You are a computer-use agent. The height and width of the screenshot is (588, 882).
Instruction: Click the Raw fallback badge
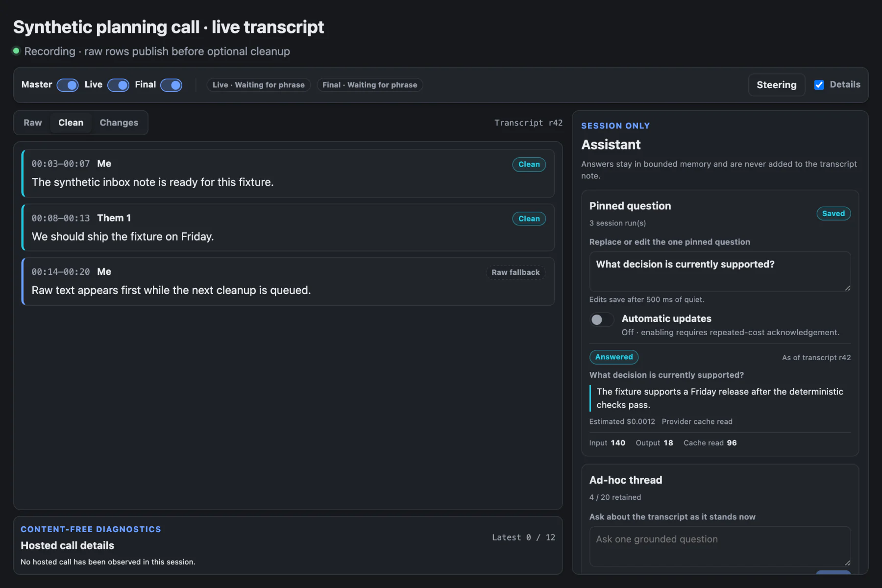(515, 272)
